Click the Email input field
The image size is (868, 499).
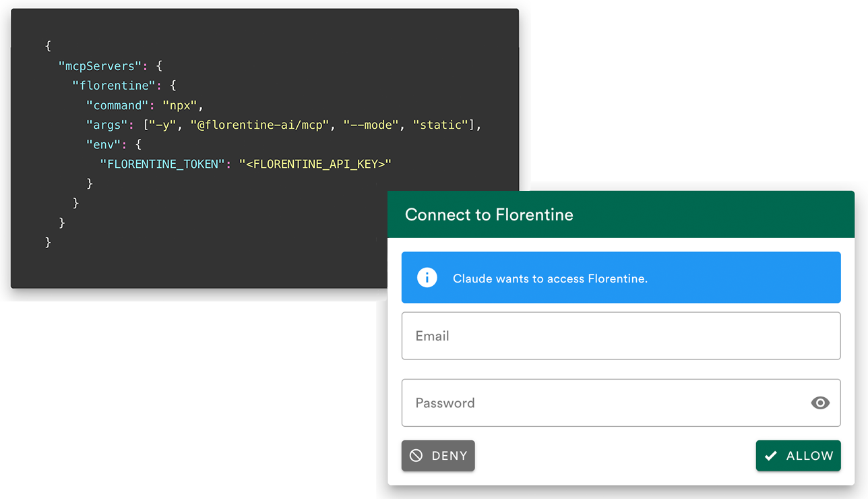coord(621,336)
